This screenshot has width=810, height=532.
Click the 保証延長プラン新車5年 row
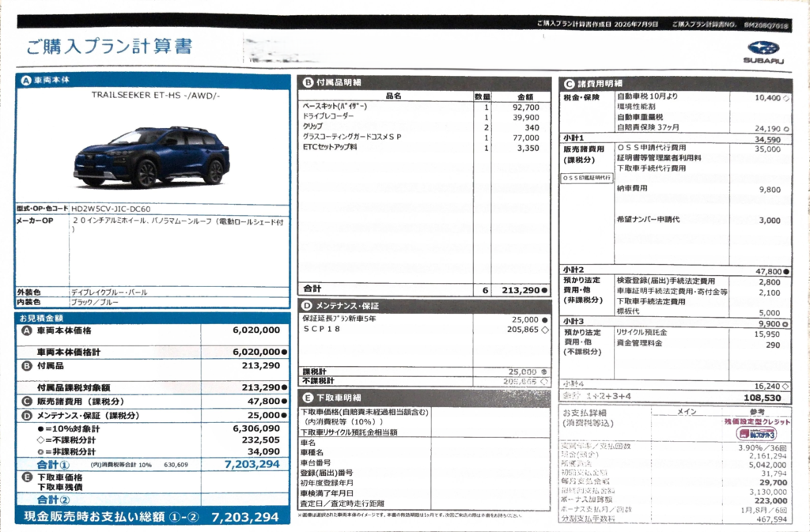[x=424, y=319]
